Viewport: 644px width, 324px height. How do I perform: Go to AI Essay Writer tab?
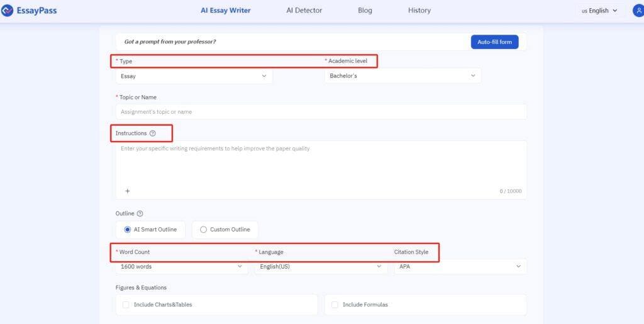pos(226,11)
